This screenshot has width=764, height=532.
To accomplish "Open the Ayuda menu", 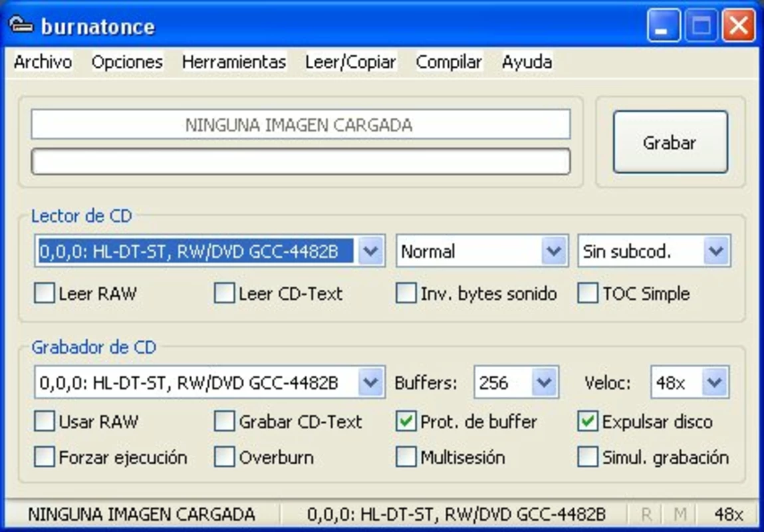I will click(x=527, y=62).
